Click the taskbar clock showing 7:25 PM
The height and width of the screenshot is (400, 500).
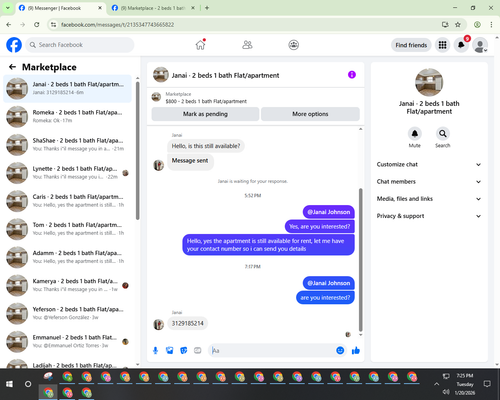[x=465, y=384]
